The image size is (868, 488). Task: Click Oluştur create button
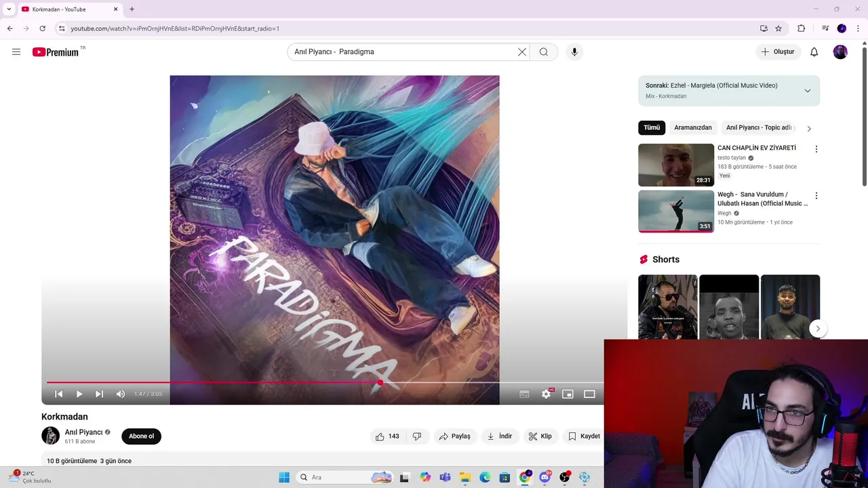(x=778, y=52)
